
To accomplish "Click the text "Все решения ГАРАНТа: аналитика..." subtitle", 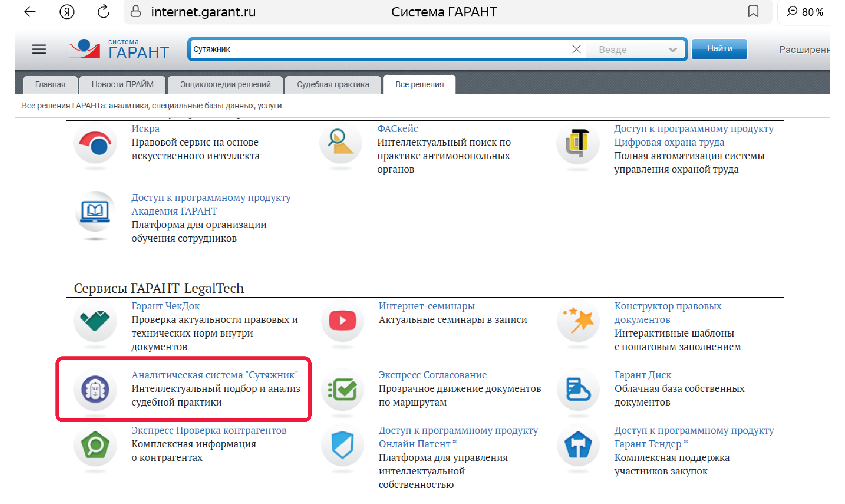I will (152, 106).
